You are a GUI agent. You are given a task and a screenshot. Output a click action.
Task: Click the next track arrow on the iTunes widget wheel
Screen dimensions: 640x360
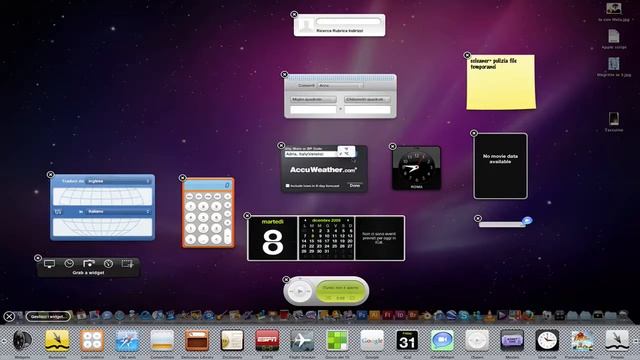(309, 291)
